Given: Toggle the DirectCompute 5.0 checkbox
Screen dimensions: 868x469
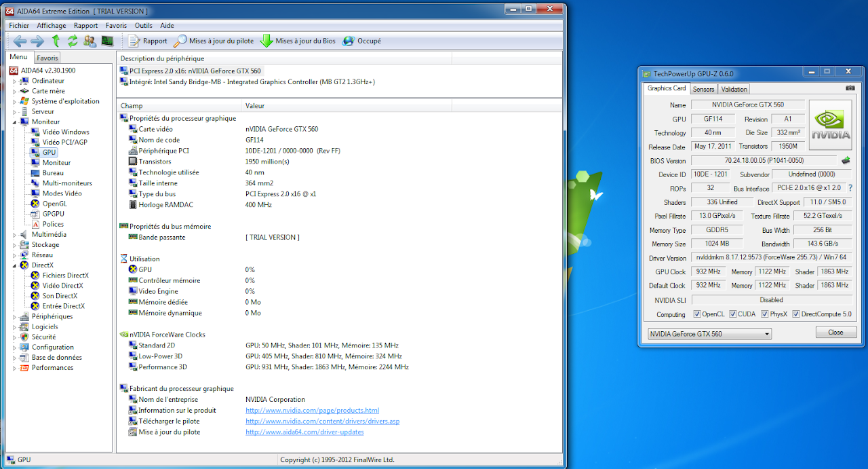Looking at the screenshot, I should coord(795,314).
